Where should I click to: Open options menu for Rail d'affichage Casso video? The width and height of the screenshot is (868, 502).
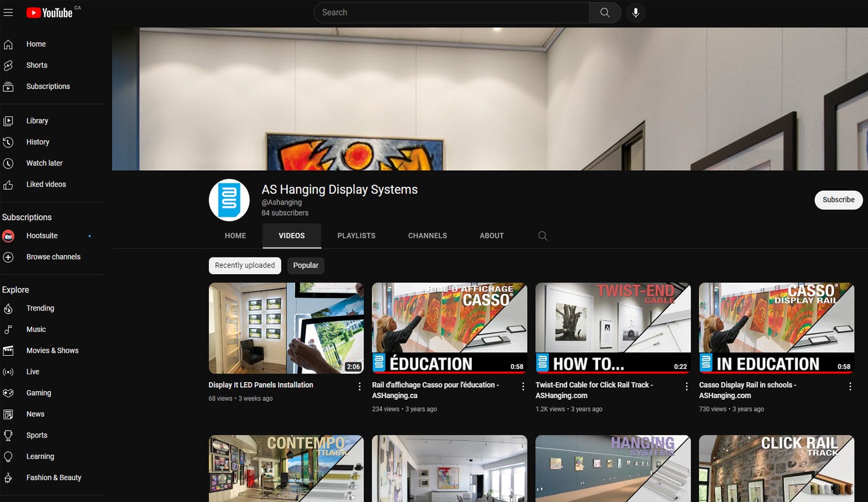coord(523,387)
